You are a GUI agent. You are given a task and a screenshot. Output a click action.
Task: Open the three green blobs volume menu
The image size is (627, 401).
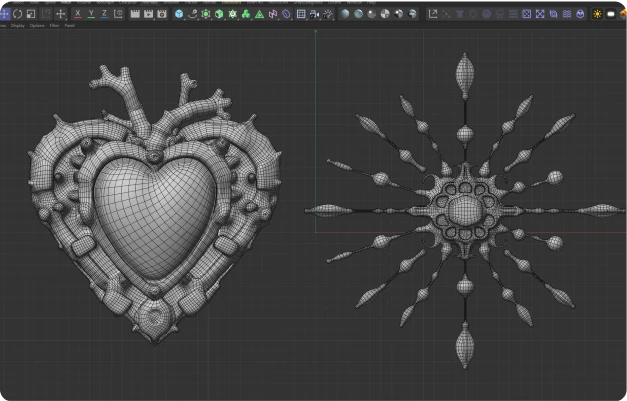(246, 14)
